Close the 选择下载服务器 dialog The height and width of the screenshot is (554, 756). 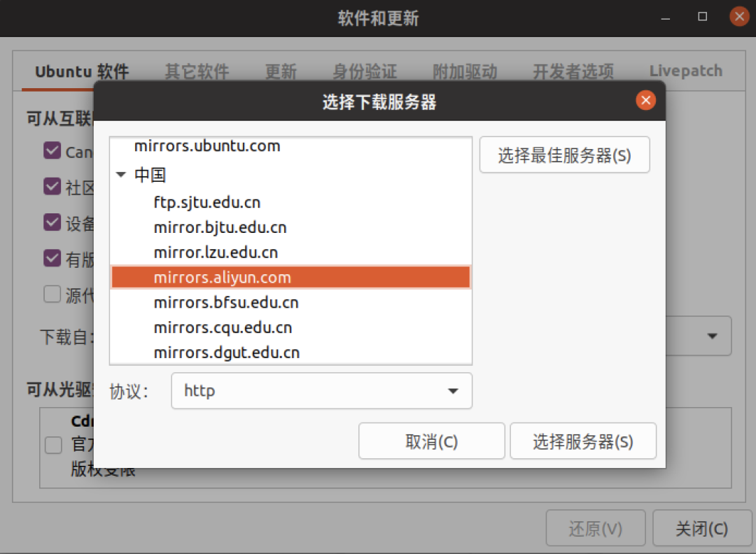645,100
